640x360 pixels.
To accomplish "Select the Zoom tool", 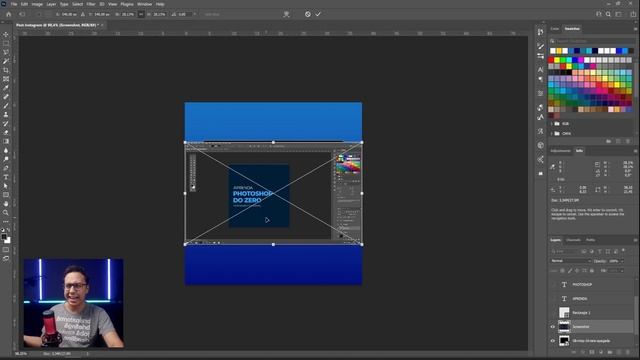I will coord(6,213).
